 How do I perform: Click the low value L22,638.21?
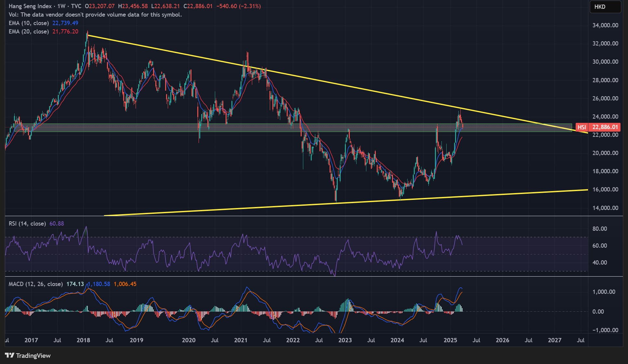coord(165,6)
